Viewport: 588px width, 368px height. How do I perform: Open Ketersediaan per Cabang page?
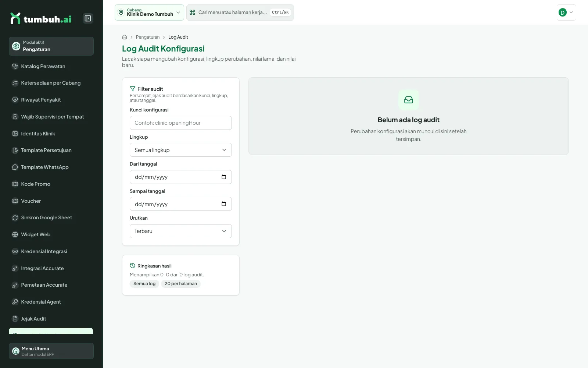[x=51, y=83]
